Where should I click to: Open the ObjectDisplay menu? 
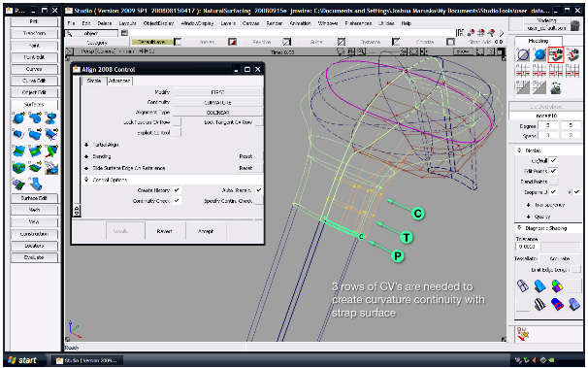[x=158, y=23]
